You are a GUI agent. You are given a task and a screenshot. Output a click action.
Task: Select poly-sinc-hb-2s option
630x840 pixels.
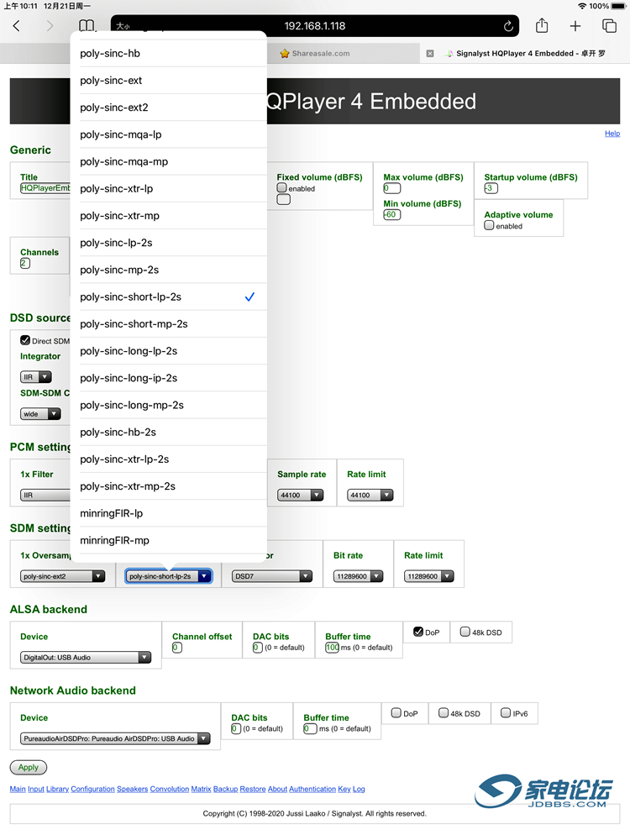[x=168, y=433]
